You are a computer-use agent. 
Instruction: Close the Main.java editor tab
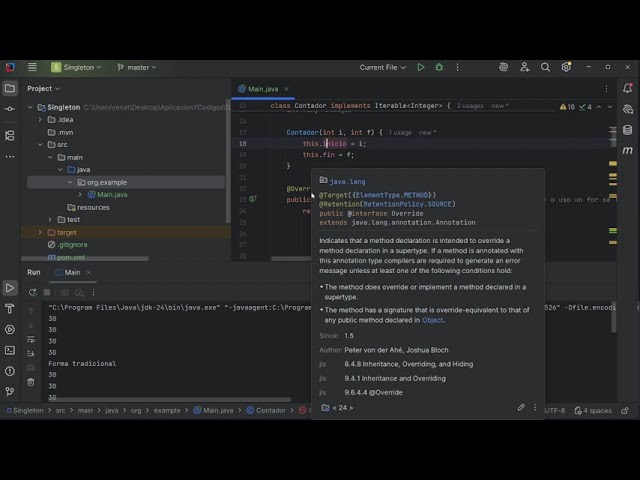287,89
